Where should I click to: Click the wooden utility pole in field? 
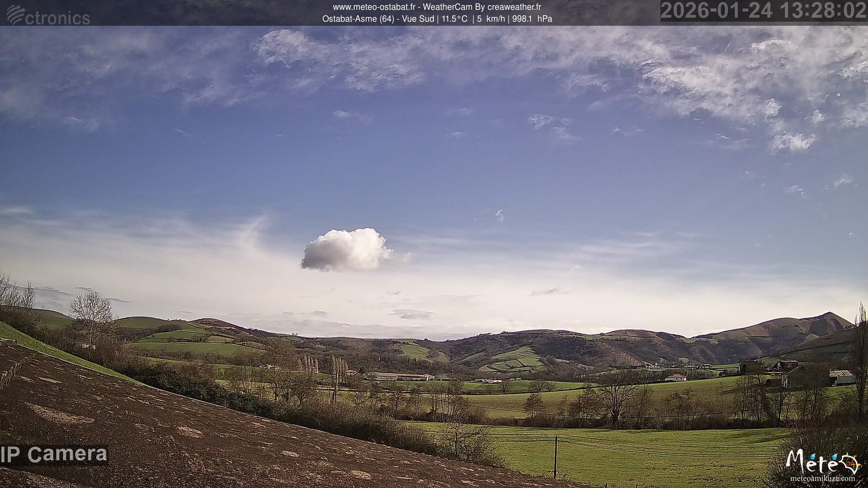(x=556, y=456)
